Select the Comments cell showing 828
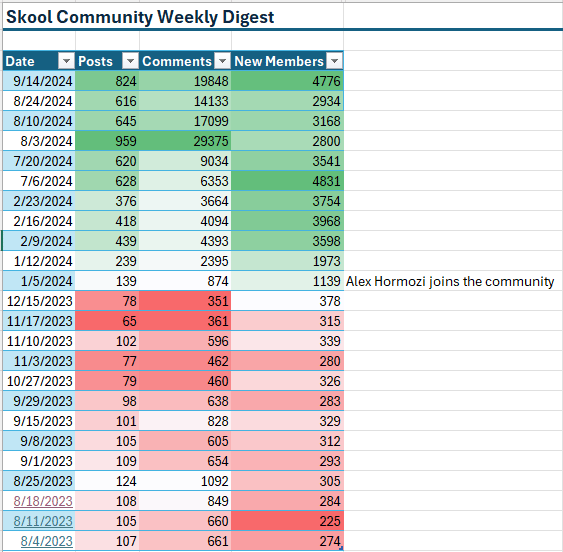Image resolution: width=563 pixels, height=552 pixels. point(185,421)
